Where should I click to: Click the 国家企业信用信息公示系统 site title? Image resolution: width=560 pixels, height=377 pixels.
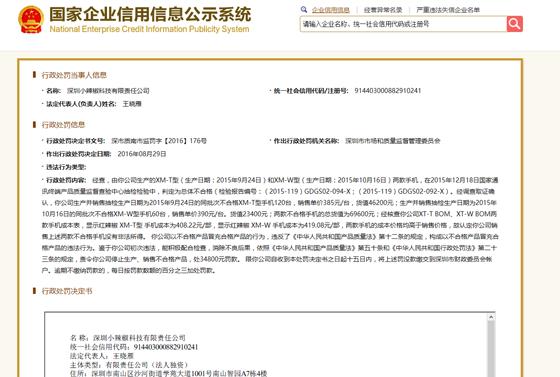[150, 14]
